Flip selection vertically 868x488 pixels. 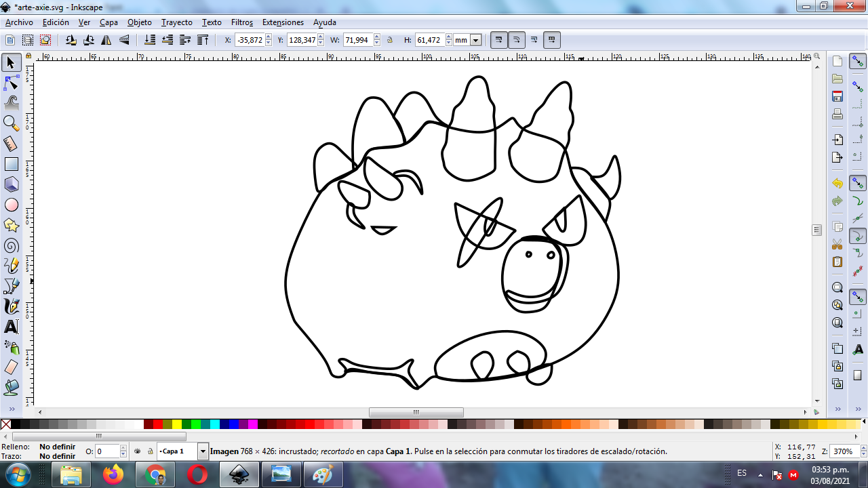point(124,41)
